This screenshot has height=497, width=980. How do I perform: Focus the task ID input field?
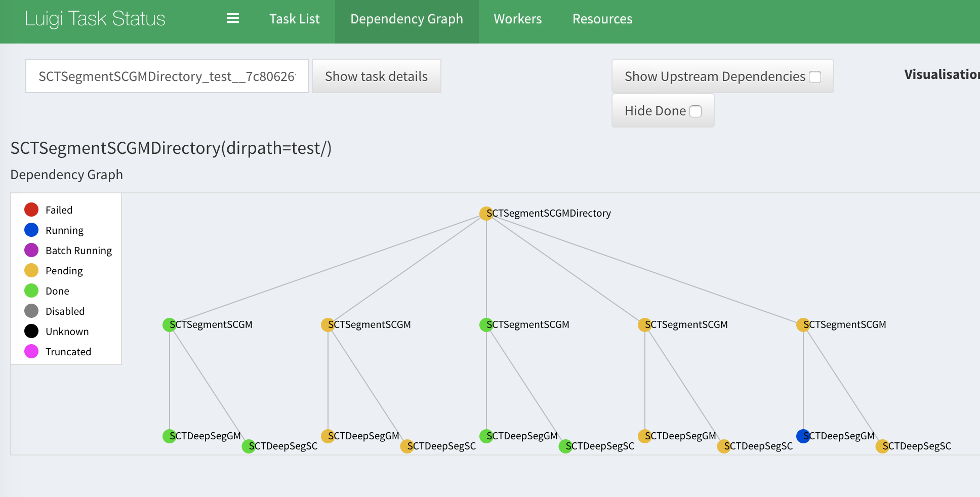click(x=167, y=76)
